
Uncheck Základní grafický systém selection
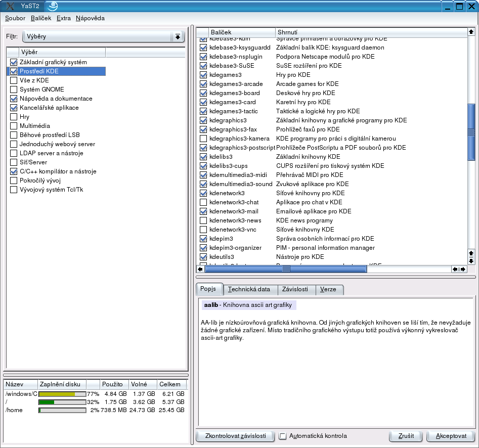tap(14, 62)
